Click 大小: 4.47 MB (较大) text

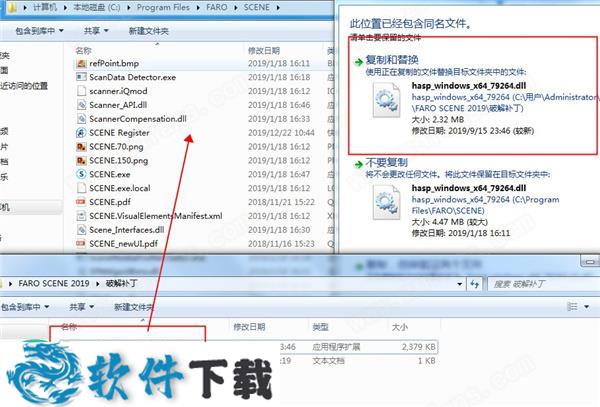pyautogui.click(x=450, y=222)
